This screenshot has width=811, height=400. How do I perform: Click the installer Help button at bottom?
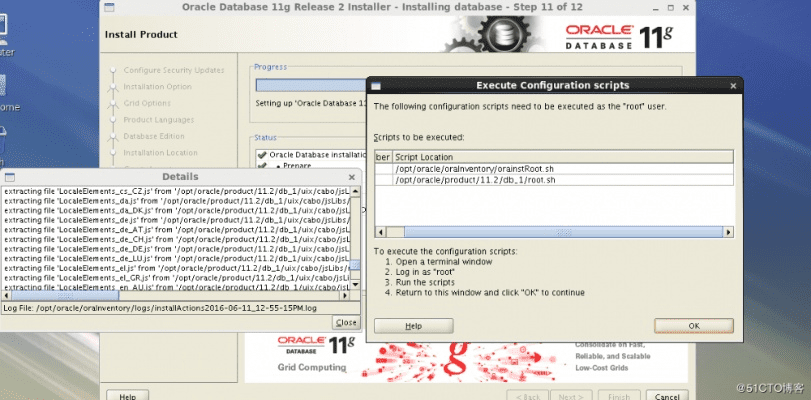[x=127, y=395]
